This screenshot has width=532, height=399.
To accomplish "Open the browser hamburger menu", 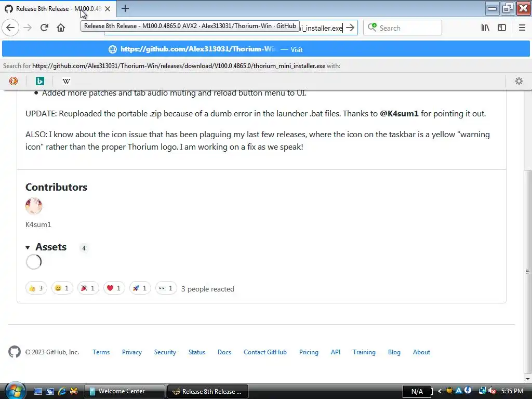I will 522,28.
